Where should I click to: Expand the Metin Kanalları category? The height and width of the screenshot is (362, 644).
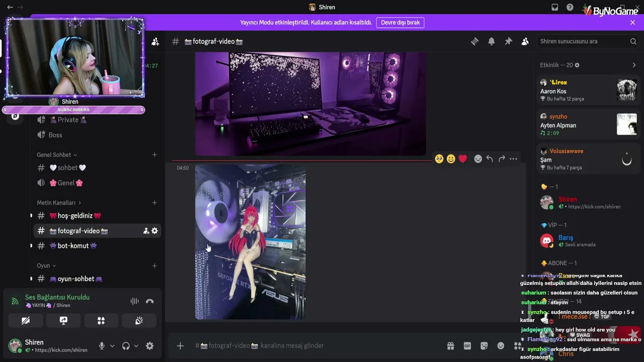tap(59, 203)
